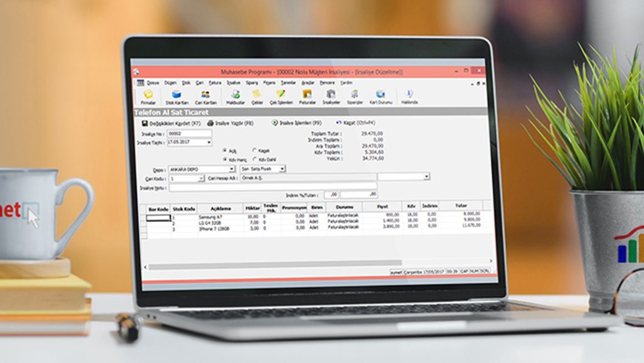Expand the Son Satış Fiyatı dropdown
The height and width of the screenshot is (363, 644).
pyautogui.click(x=282, y=168)
